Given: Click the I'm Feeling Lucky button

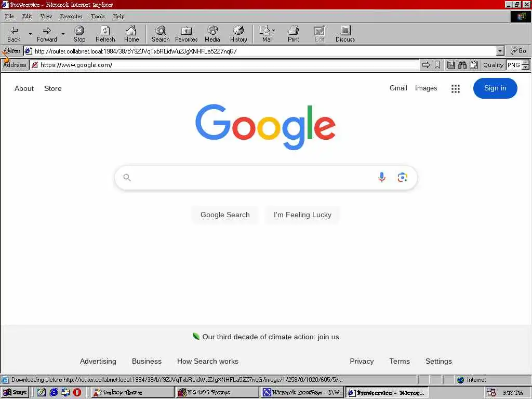Looking at the screenshot, I should click(302, 215).
